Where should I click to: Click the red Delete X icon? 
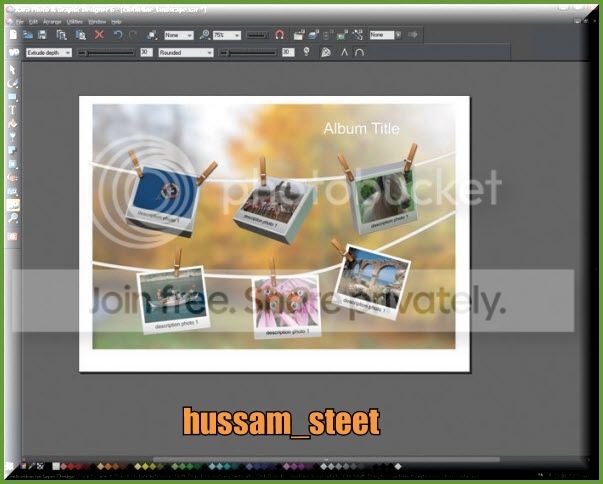[99, 34]
